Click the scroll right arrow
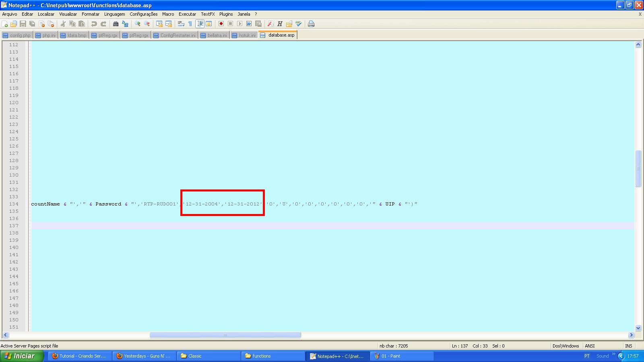 point(631,335)
